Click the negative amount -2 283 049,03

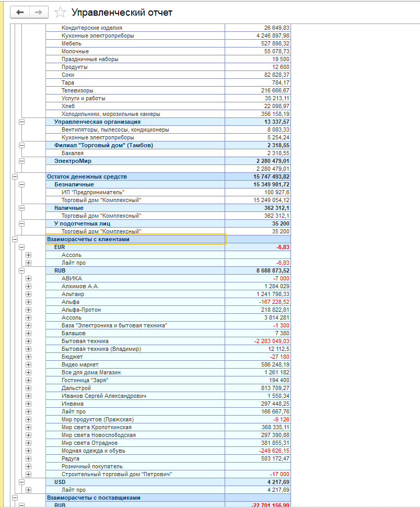pyautogui.click(x=272, y=341)
